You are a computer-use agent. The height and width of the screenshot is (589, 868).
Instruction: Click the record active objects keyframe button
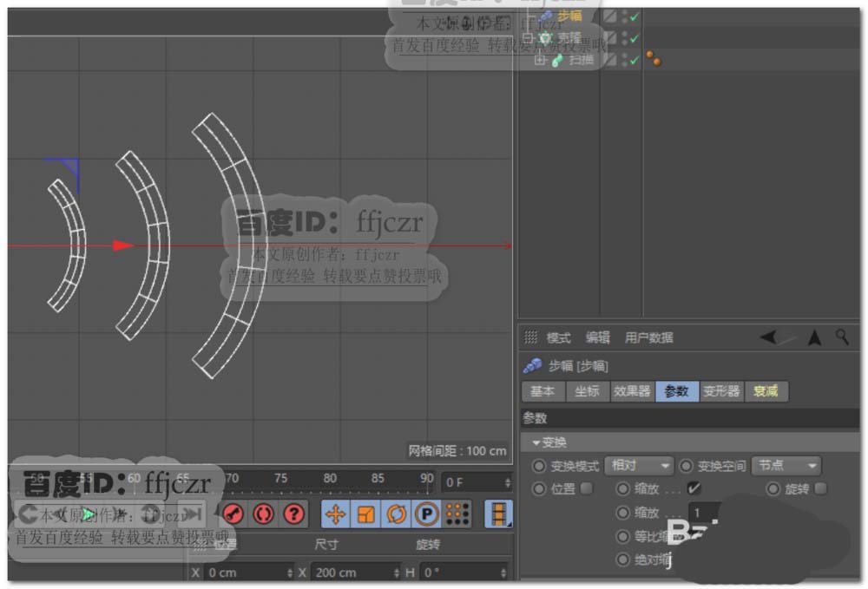[233, 514]
